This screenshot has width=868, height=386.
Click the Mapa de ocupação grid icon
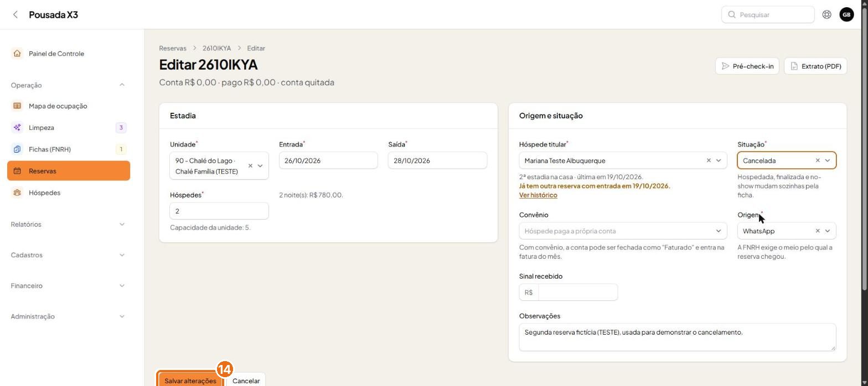[x=17, y=106]
